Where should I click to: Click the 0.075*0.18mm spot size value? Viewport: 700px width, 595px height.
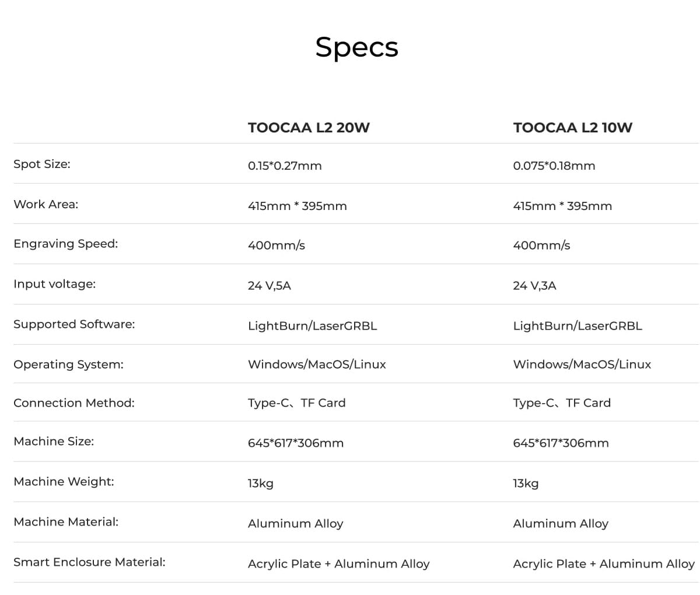point(554,166)
